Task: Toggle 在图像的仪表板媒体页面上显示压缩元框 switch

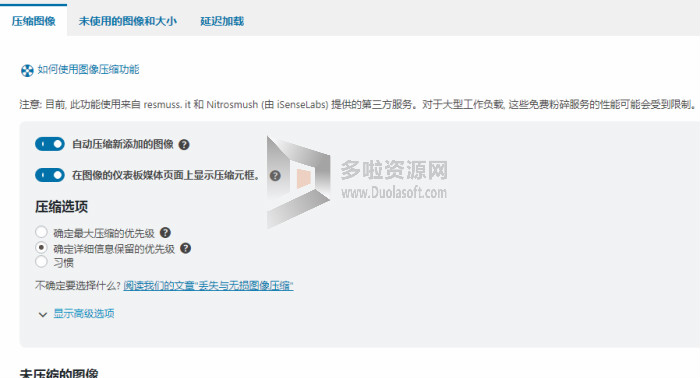Action: coord(50,175)
